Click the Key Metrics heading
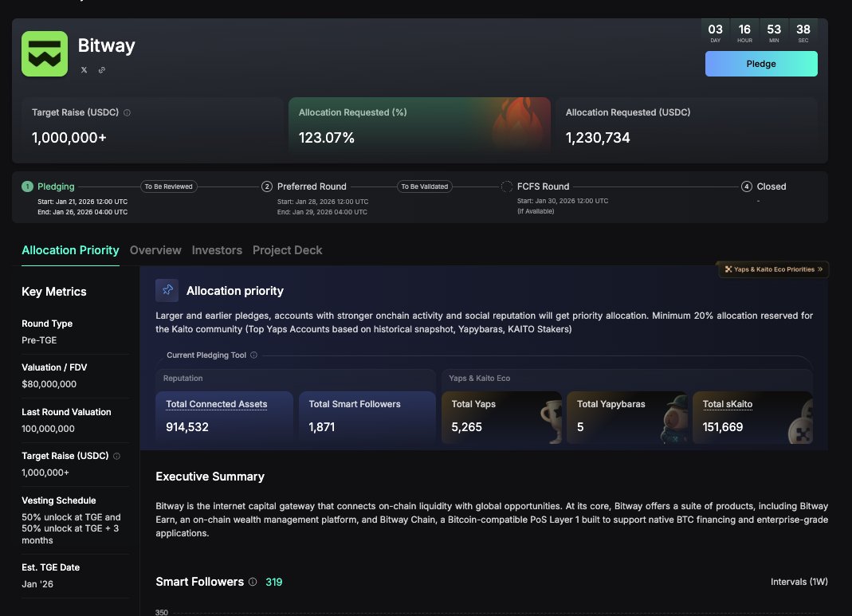This screenshot has height=616, width=852. [x=53, y=292]
